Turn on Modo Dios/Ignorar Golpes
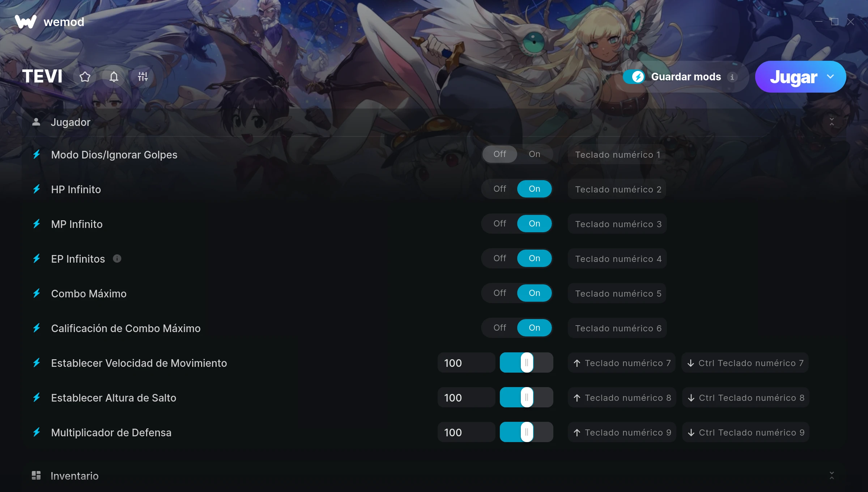The height and width of the screenshot is (492, 868). (535, 154)
